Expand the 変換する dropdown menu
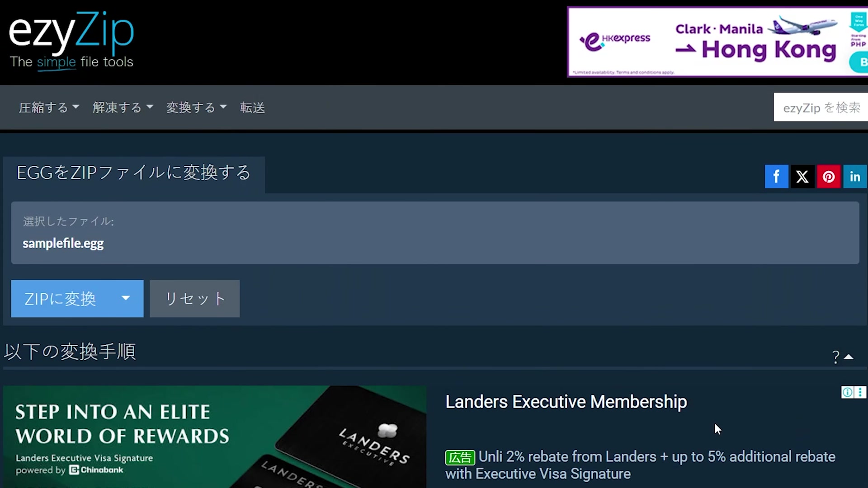 196,108
